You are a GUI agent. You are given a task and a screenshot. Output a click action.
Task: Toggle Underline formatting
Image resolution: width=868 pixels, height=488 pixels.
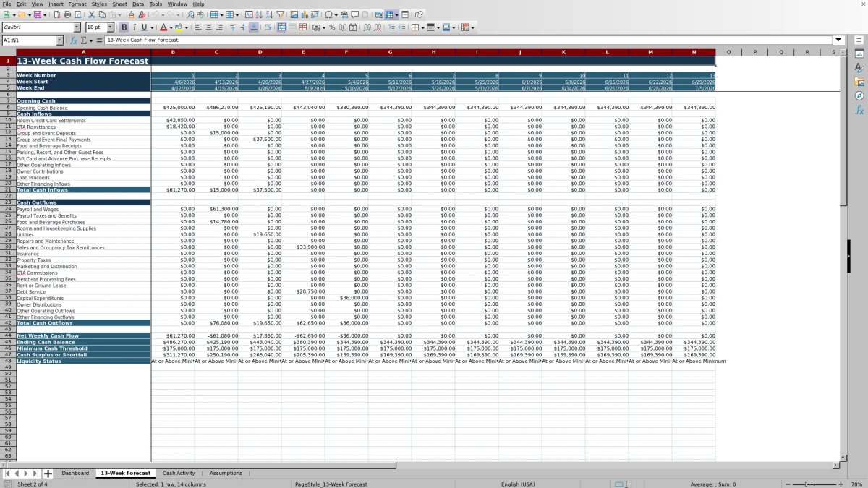(x=144, y=27)
